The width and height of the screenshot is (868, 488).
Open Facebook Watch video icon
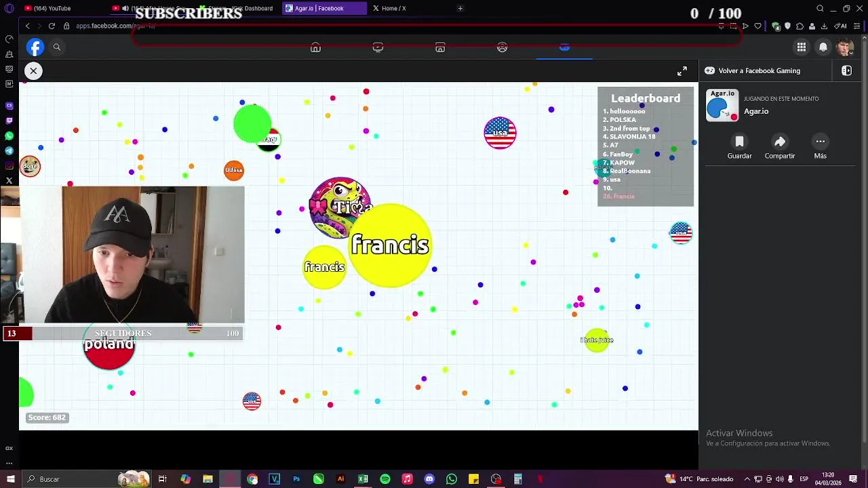(x=378, y=47)
